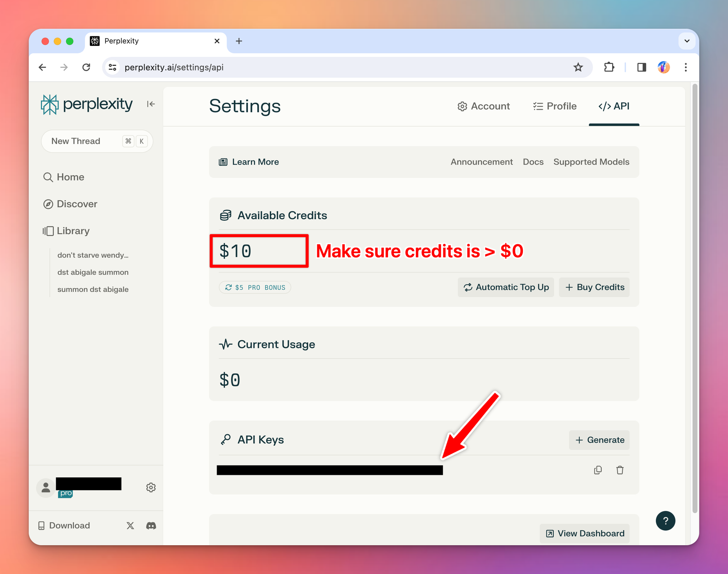The image size is (728, 574).
Task: Open thread "dst abigale summon"
Action: point(93,272)
